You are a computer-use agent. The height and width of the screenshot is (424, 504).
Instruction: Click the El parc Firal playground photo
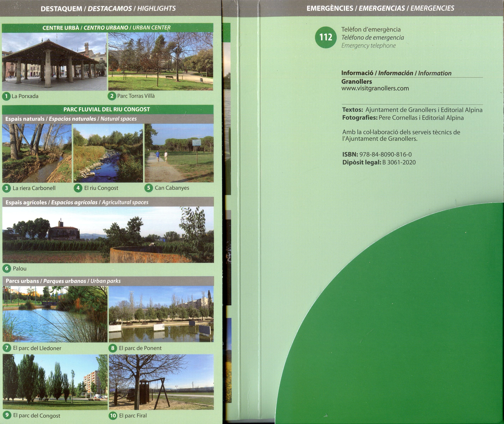161,382
